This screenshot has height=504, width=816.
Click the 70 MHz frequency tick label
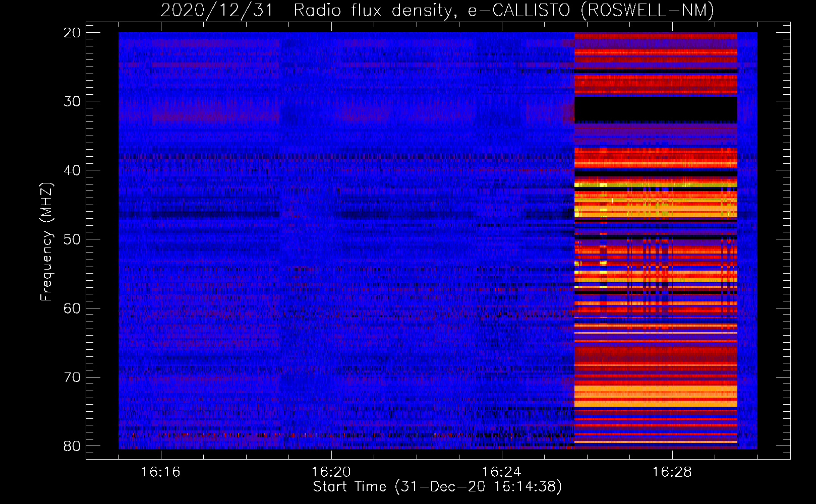[x=72, y=377]
